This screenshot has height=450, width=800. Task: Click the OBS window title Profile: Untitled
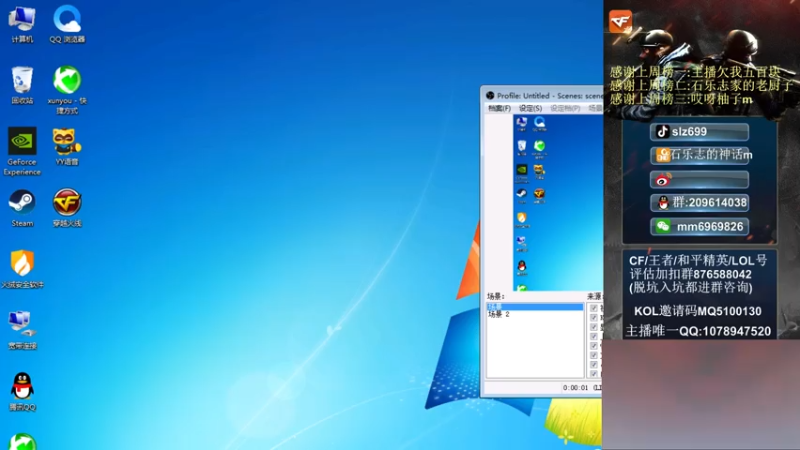click(x=523, y=95)
